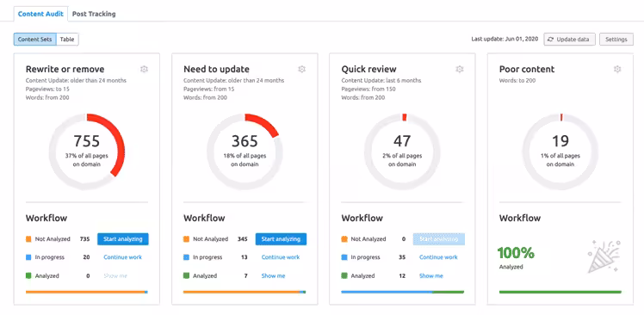Click the 365 pages donut chart
This screenshot has height=315, width=644.
pos(245,151)
